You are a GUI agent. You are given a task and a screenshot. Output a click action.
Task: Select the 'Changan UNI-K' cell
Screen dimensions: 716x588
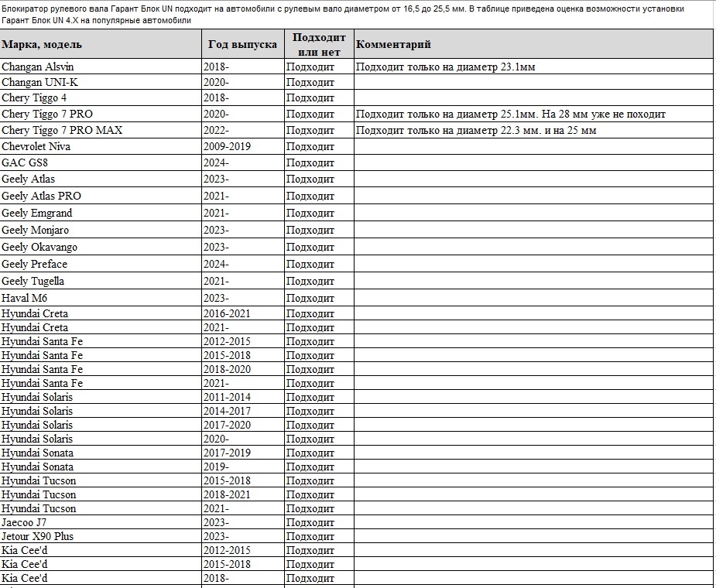pyautogui.click(x=101, y=82)
